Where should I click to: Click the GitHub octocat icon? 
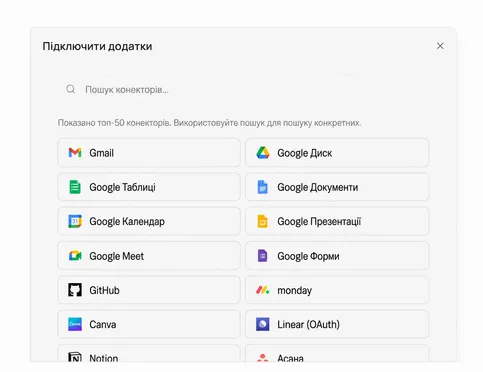(x=75, y=290)
